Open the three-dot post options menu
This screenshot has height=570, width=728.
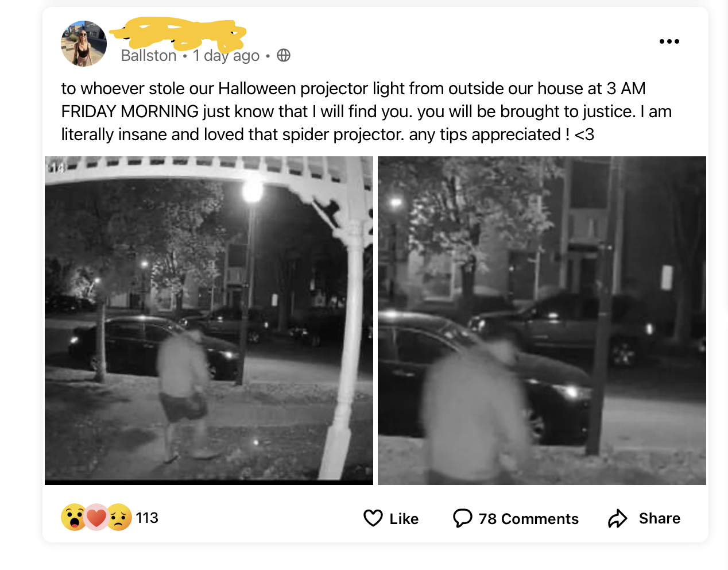669,41
